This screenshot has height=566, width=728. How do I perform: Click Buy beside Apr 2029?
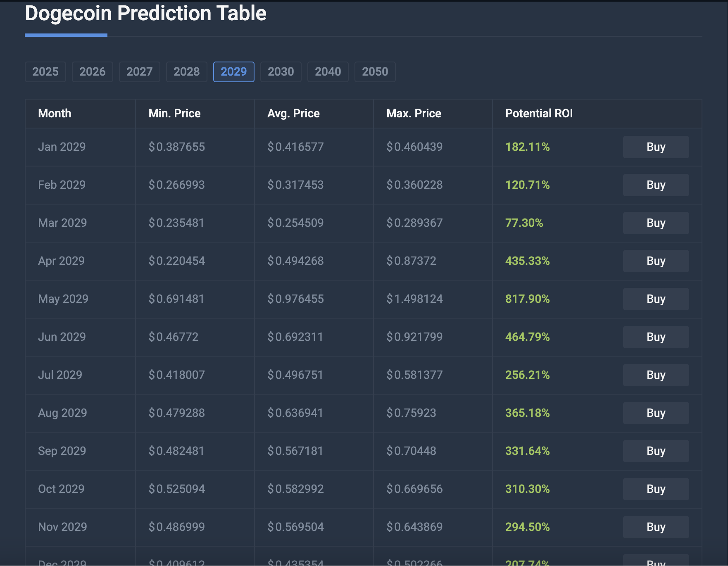[x=656, y=261]
